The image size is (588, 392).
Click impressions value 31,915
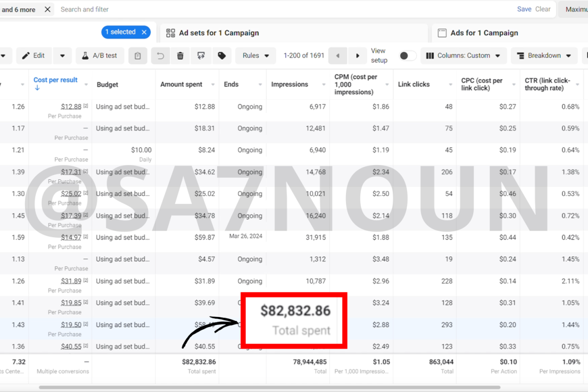tap(315, 238)
